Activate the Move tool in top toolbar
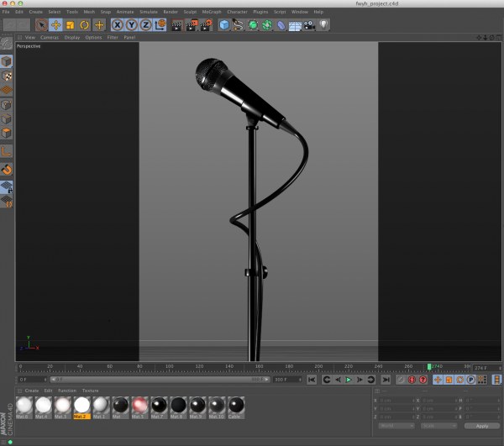Image resolution: width=504 pixels, height=446 pixels. [56, 25]
